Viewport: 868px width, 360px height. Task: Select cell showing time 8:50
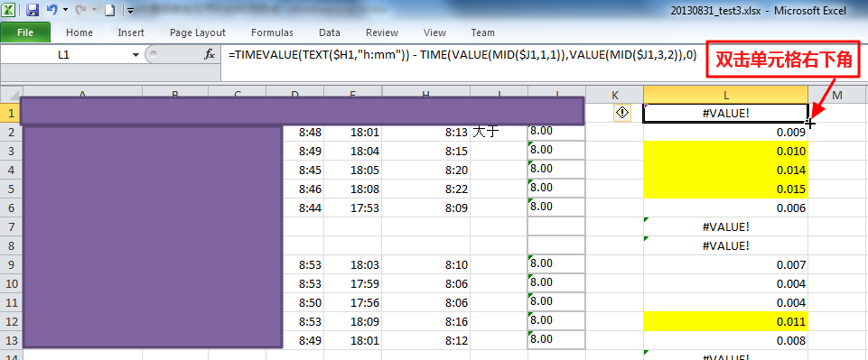[x=303, y=302]
